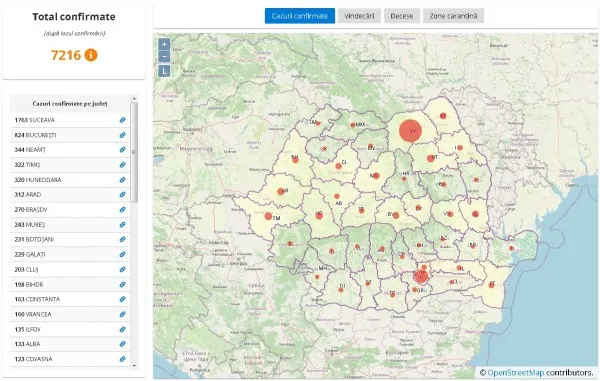Viewport: 600px width, 381px height.
Task: Open the link icon for SUCEAVA row
Action: click(x=122, y=120)
